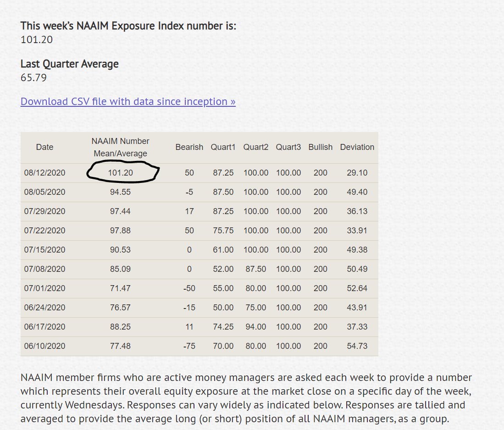Click the Bullish column header
This screenshot has height=430, width=504.
pyautogui.click(x=321, y=147)
